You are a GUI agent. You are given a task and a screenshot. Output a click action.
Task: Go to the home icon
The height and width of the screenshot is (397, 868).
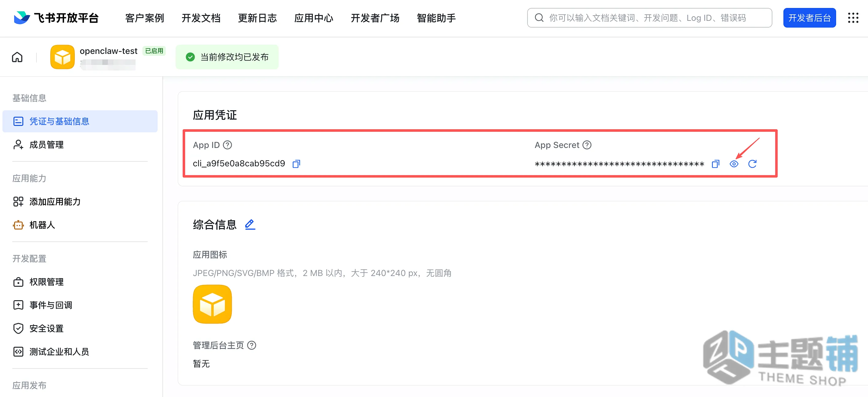point(17,57)
